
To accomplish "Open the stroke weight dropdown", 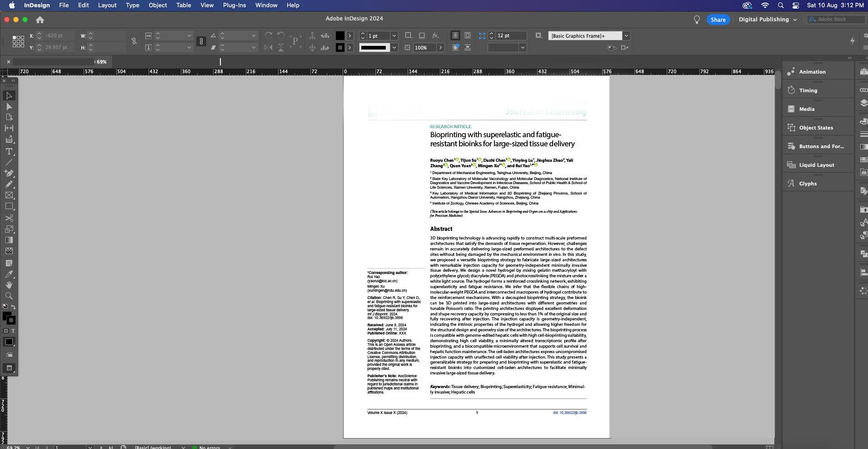I will [x=394, y=35].
